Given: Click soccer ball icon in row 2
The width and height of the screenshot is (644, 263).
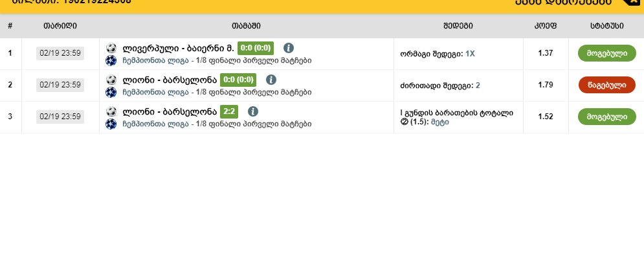Looking at the screenshot, I should (111, 80).
